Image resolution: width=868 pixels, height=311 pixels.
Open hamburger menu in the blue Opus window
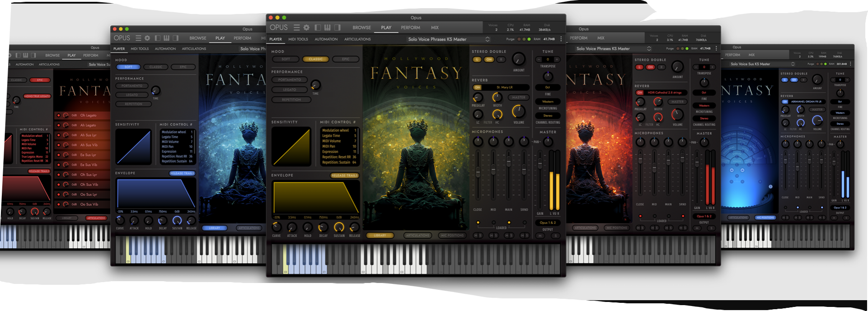click(138, 38)
